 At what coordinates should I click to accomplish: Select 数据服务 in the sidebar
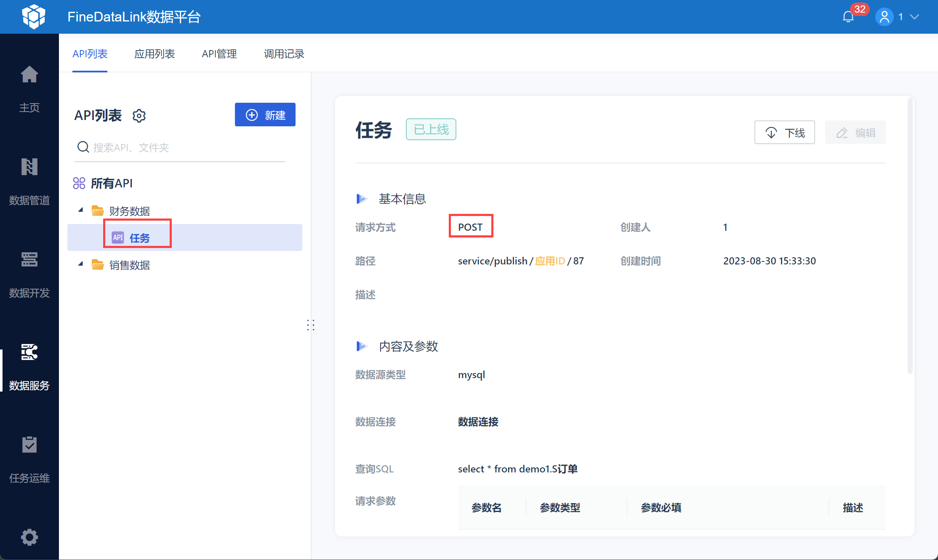coord(29,367)
